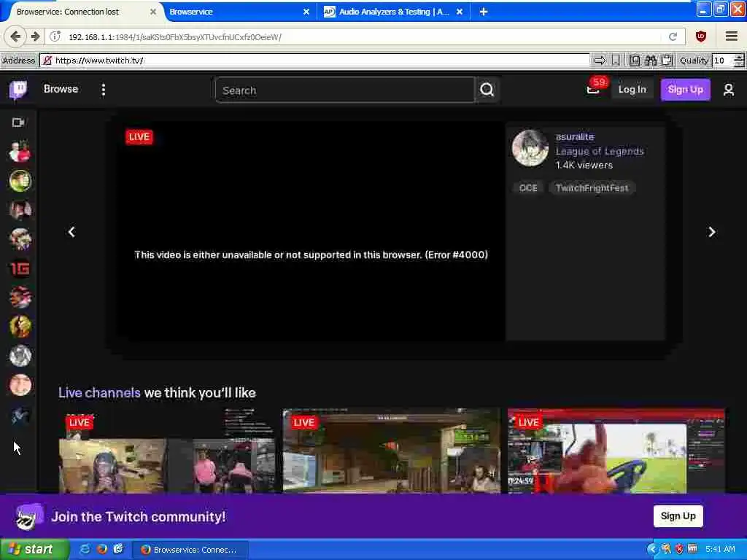
Task: Click the followed channels camera icon in sidebar
Action: coord(18,122)
